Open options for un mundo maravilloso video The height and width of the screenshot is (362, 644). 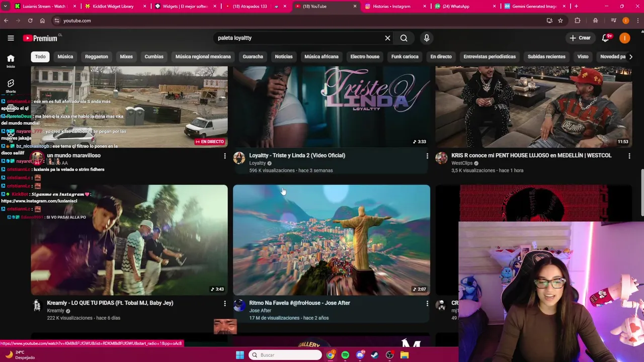pyautogui.click(x=225, y=156)
